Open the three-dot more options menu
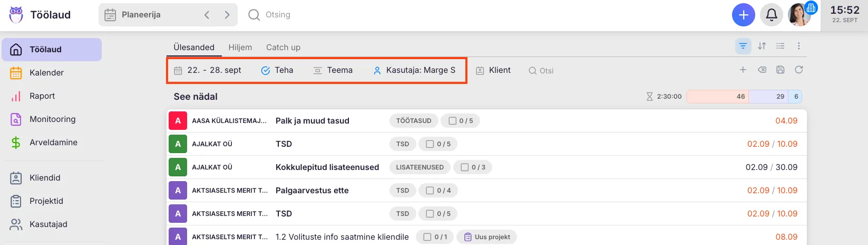Screen dimensions: 868x245 point(798,46)
